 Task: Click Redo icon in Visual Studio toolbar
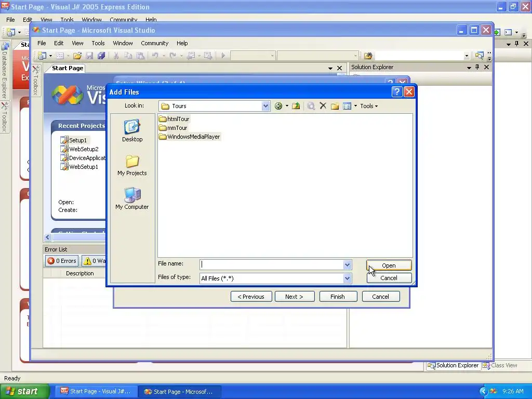tap(172, 56)
